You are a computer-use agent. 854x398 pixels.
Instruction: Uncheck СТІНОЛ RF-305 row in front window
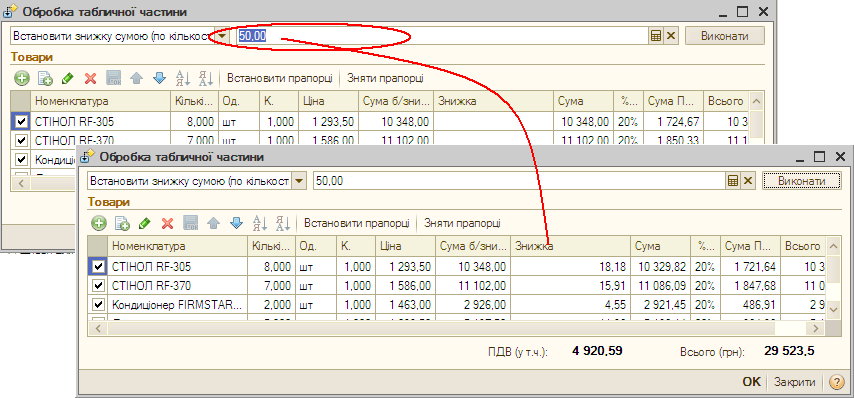(x=98, y=267)
